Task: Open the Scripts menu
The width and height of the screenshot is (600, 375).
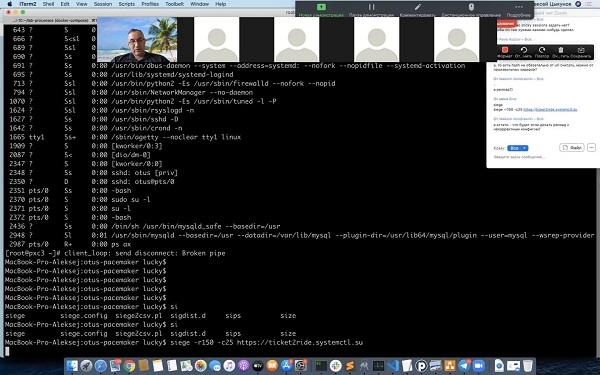Action: click(127, 4)
